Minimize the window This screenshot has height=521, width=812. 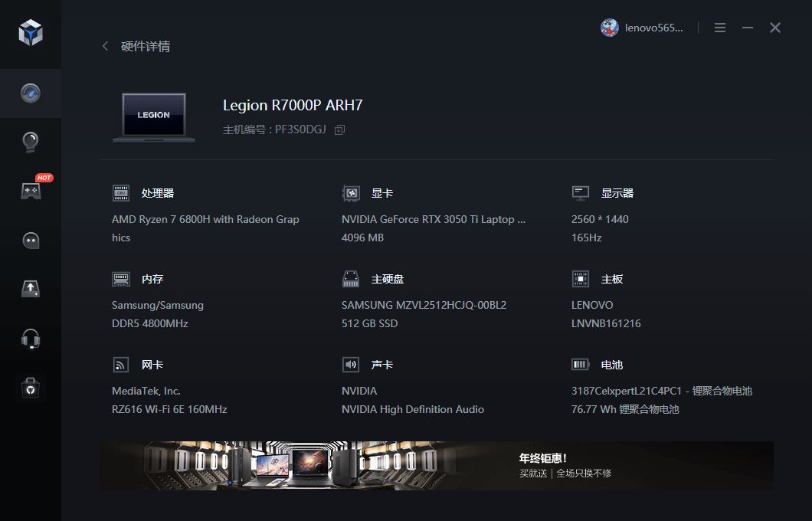[x=747, y=28]
